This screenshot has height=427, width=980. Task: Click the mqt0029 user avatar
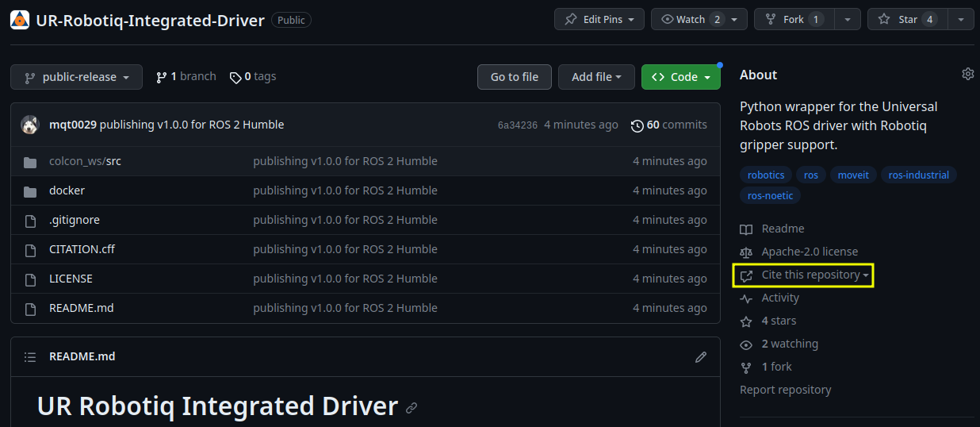30,125
